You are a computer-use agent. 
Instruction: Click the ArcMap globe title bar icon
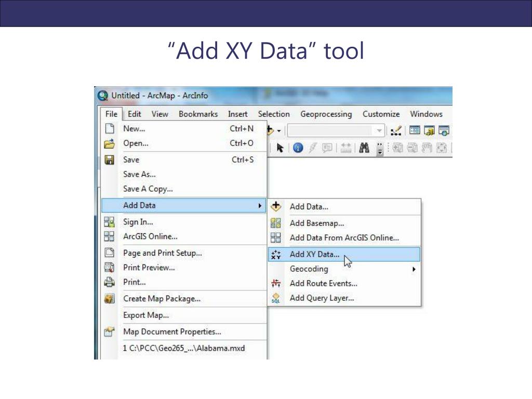coord(102,96)
